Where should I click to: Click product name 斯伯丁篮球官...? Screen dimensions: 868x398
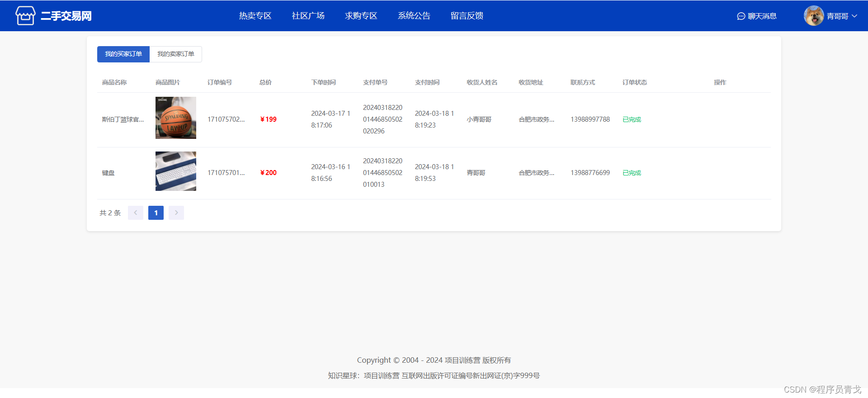click(x=123, y=119)
